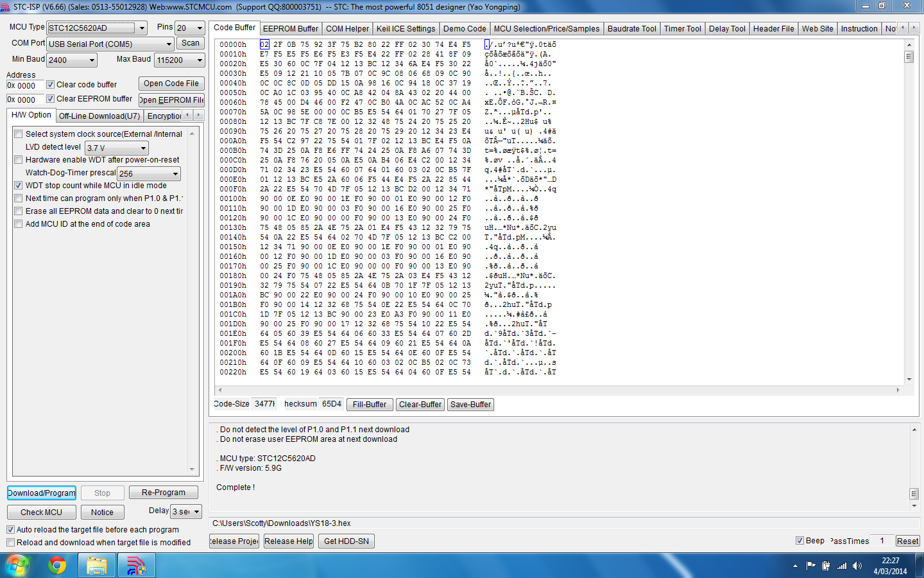This screenshot has height=578, width=924.
Task: Click Save-Buffer button
Action: click(471, 404)
